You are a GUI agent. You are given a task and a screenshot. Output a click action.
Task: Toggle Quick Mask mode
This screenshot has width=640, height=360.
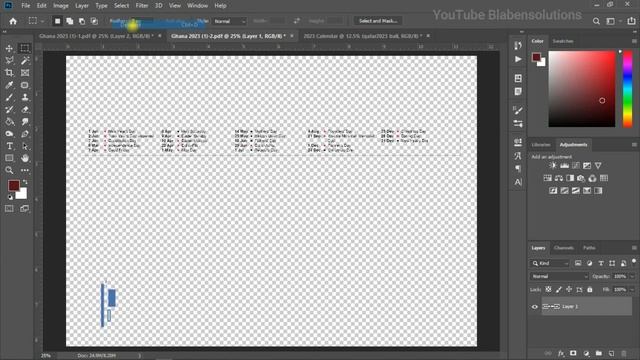click(9, 209)
